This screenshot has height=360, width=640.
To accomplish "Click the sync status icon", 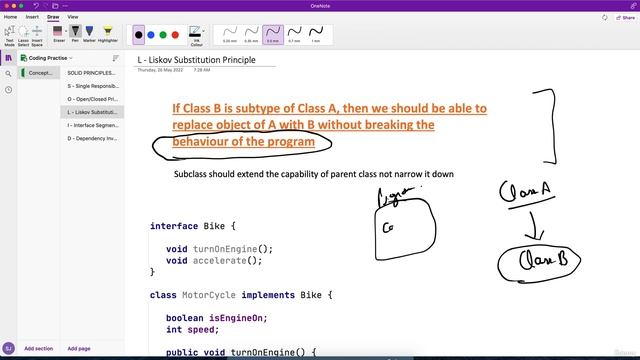I will (604, 18).
